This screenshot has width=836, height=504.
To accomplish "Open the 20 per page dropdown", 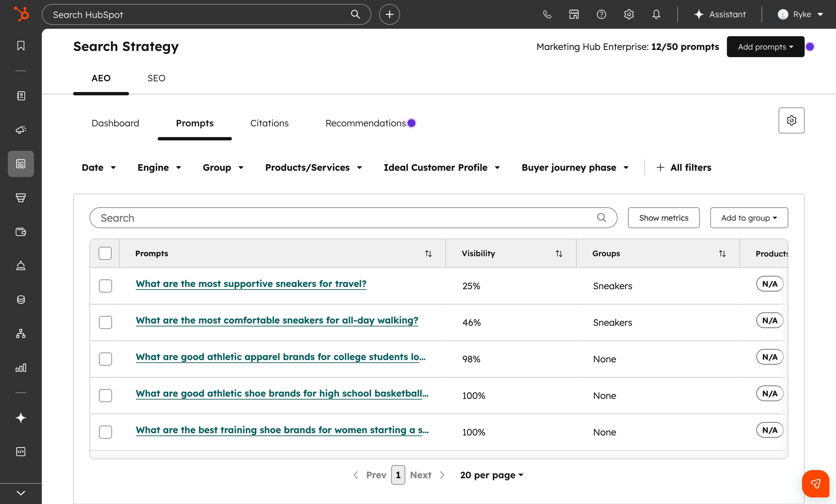I will pyautogui.click(x=491, y=475).
